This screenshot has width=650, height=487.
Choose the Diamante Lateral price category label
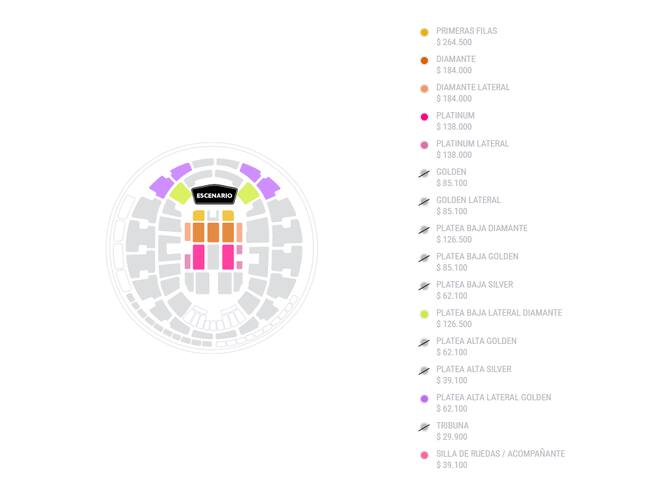pos(472,87)
